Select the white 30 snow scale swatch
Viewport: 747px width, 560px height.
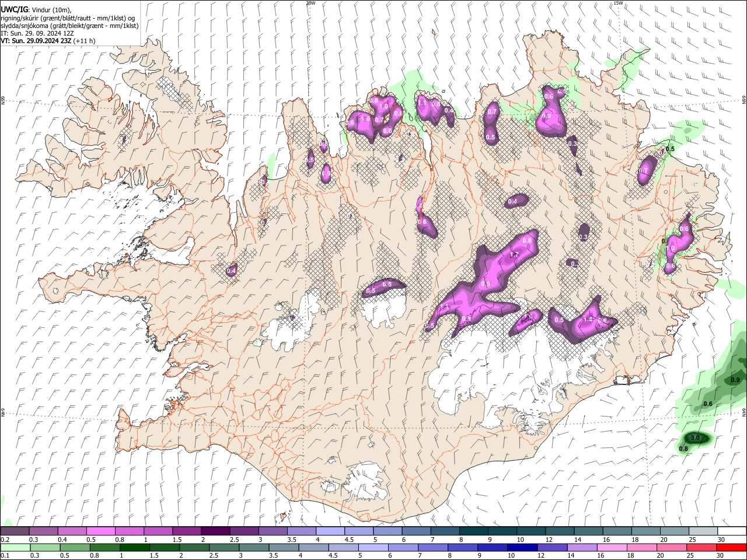coord(732,531)
